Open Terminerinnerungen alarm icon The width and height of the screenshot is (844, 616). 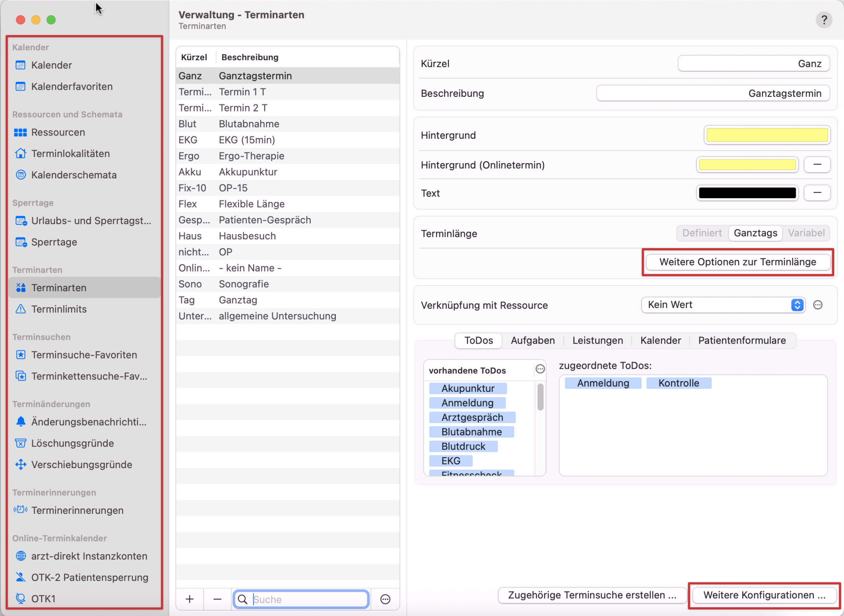(x=20, y=510)
